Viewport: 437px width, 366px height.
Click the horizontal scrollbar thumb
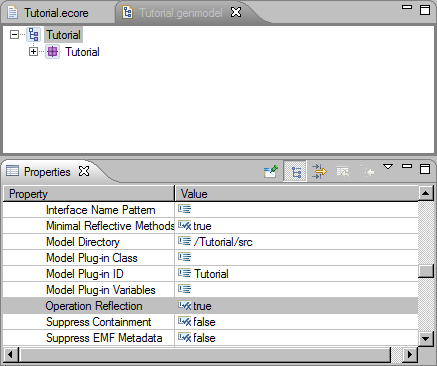click(x=205, y=355)
